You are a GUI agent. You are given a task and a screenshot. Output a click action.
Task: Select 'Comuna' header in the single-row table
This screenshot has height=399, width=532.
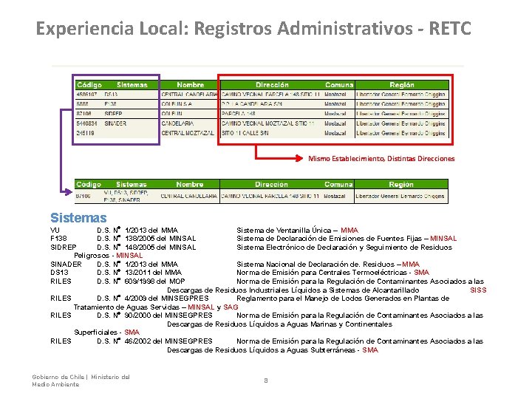(338, 184)
